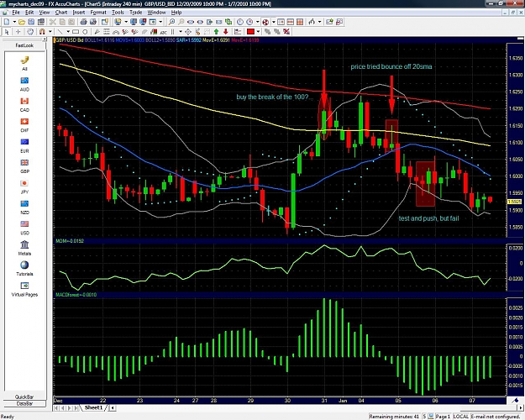Click the Print icon
Screen dimensions: 525x420
click(84, 22)
